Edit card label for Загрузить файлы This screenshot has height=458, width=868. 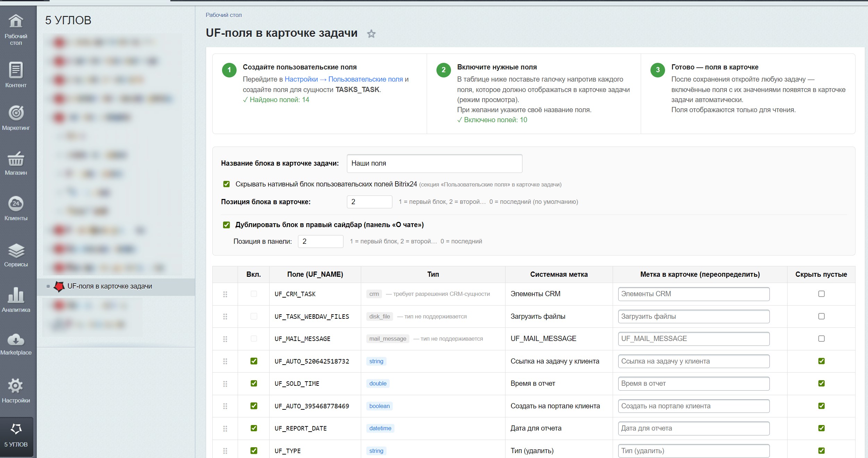pyautogui.click(x=694, y=316)
